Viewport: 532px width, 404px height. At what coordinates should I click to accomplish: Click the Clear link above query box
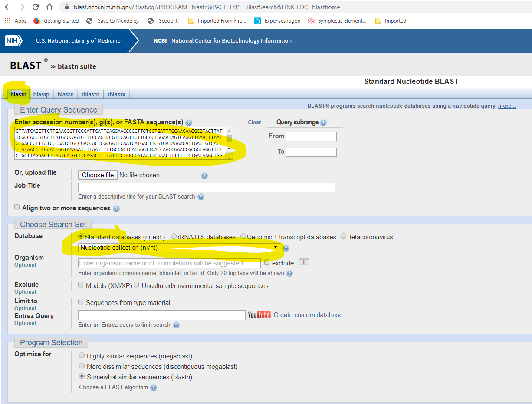(254, 123)
